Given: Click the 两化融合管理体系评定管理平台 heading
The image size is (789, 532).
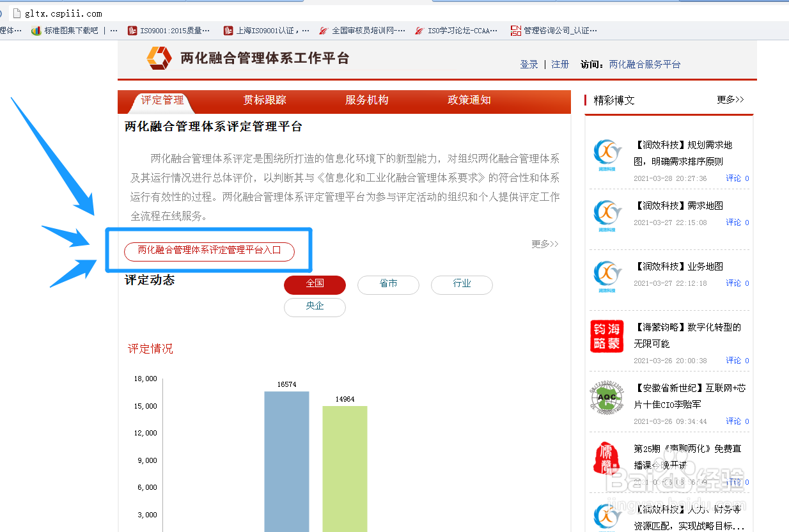Looking at the screenshot, I should click(213, 127).
